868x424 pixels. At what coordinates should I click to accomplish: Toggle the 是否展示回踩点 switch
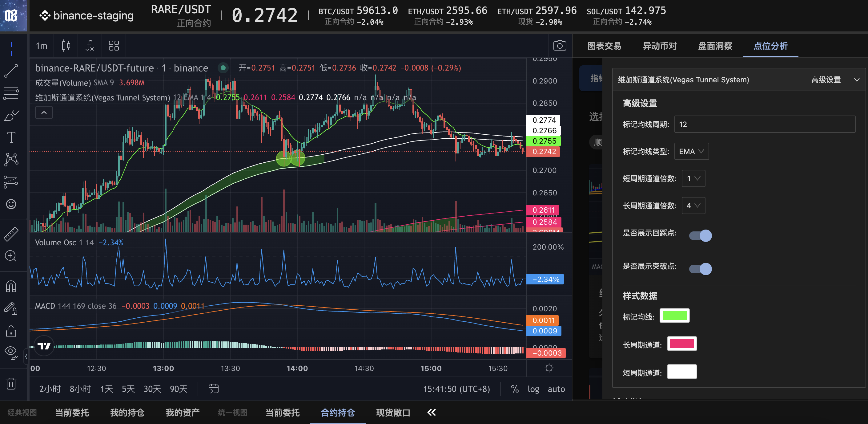click(x=700, y=235)
